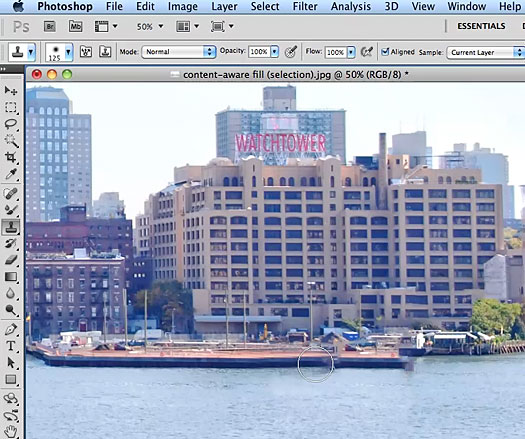Select the Eraser tool
Image resolution: width=525 pixels, height=439 pixels.
pyautogui.click(x=11, y=260)
